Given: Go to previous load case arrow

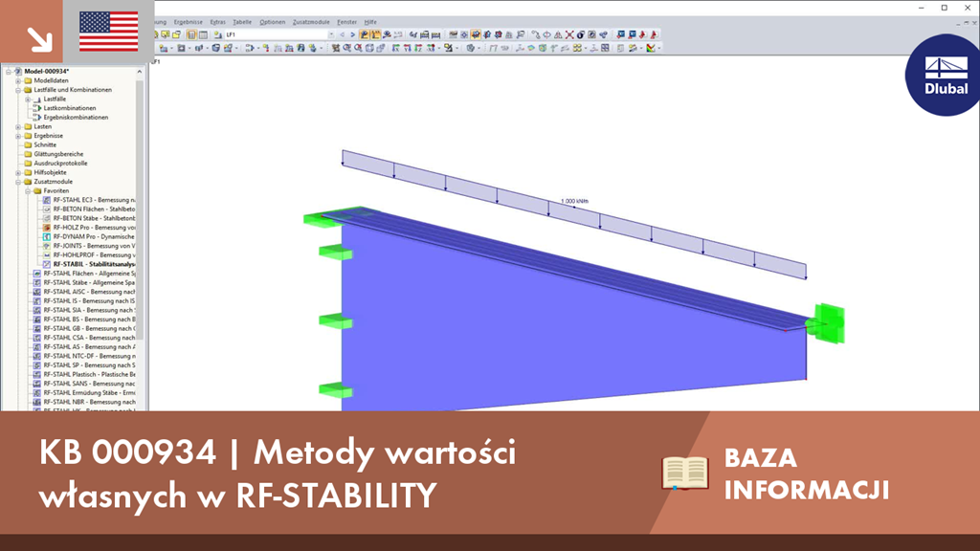Looking at the screenshot, I should click(343, 34).
